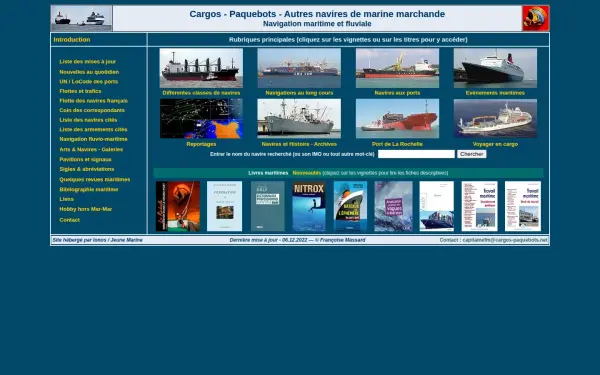Click the Navigation maritime et fluviale subtitle

coord(317,24)
